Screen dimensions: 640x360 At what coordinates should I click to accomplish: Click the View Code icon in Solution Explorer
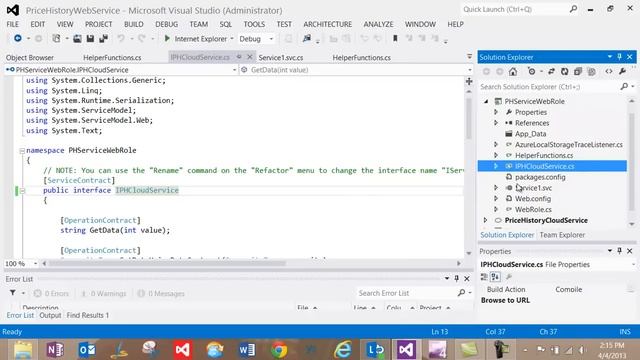(609, 71)
